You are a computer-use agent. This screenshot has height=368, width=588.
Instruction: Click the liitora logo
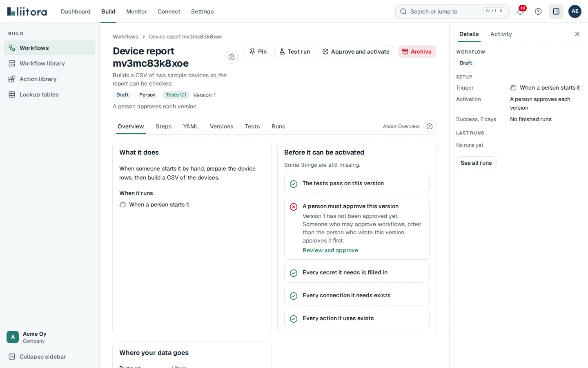click(27, 11)
